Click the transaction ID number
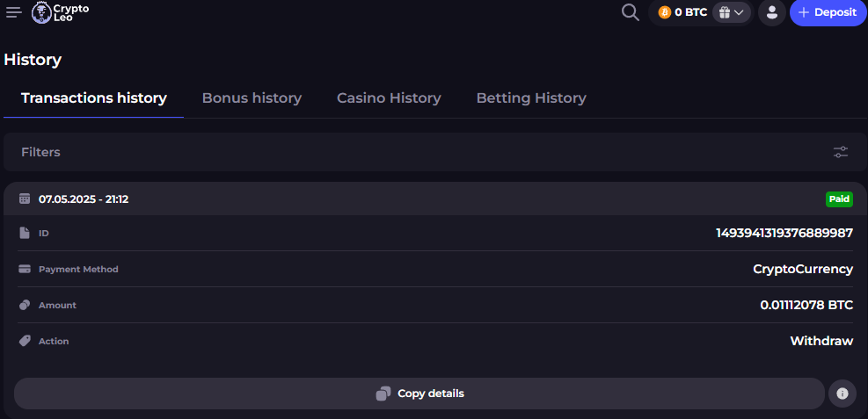 pyautogui.click(x=784, y=233)
